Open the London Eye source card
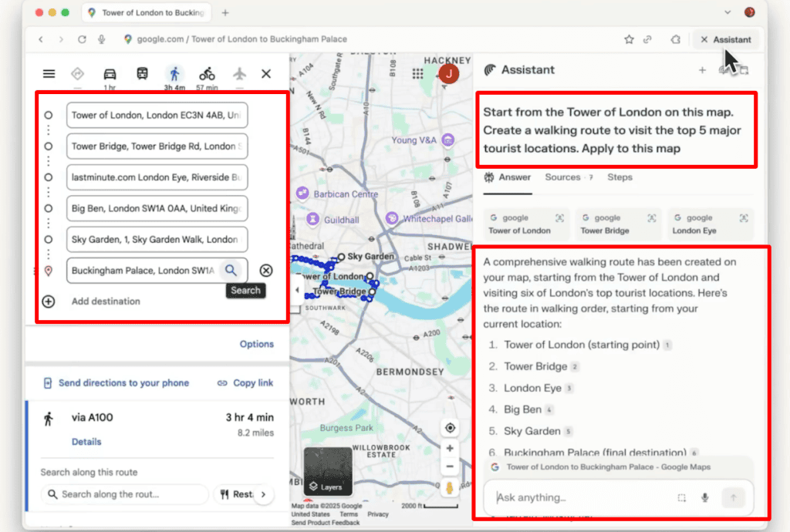Viewport: 790px width, 532px height. point(711,224)
